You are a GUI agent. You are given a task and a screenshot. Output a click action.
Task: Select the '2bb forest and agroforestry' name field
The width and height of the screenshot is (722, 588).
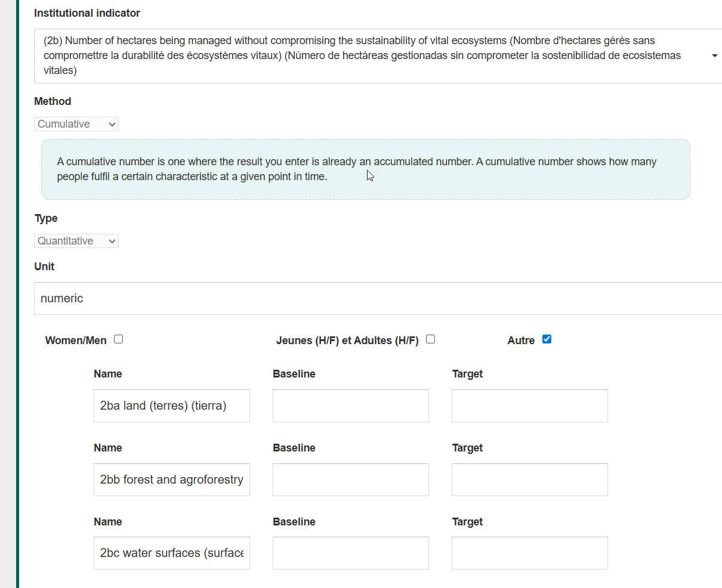(171, 479)
